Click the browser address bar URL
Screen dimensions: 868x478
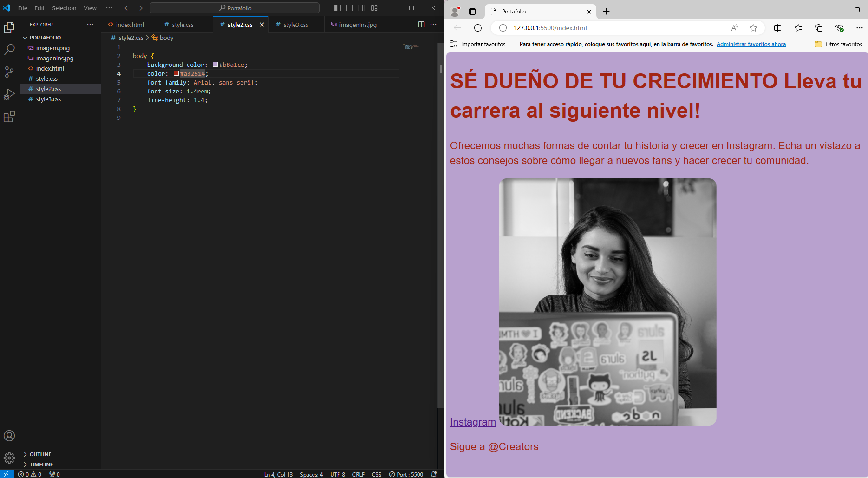[550, 28]
